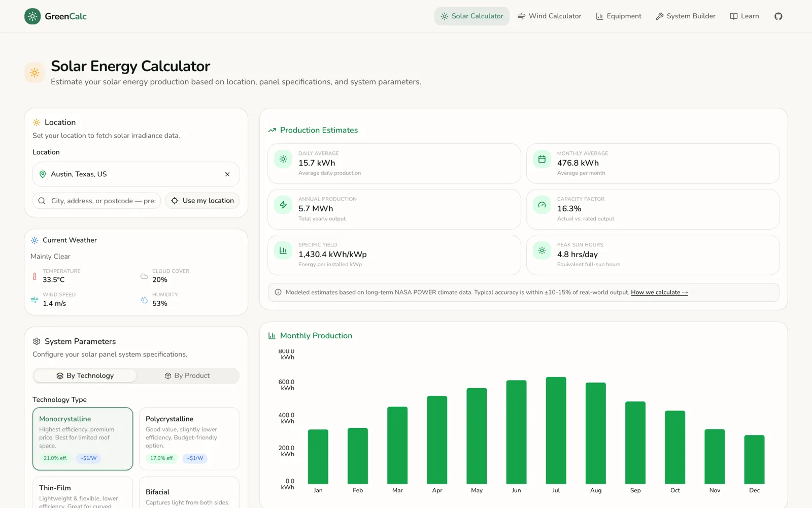Viewport: 812px width, 508px height.
Task: Click the search magnifier icon
Action: (x=42, y=201)
